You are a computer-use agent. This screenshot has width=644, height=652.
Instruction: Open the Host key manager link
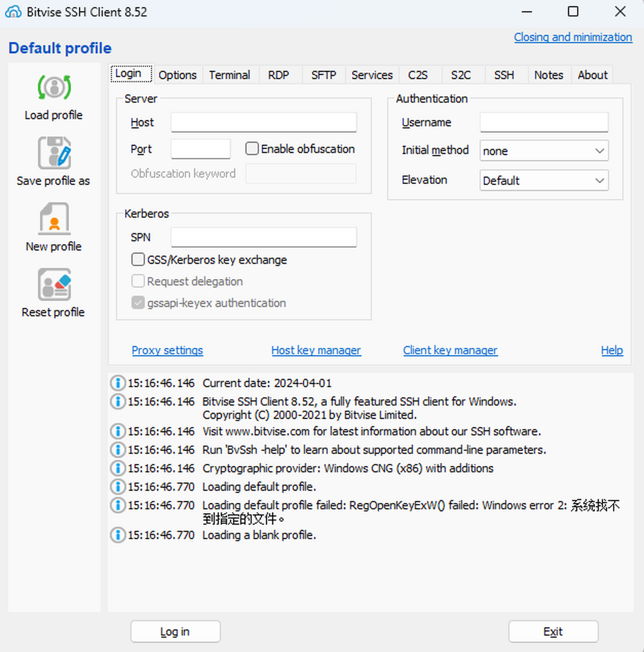click(x=316, y=350)
